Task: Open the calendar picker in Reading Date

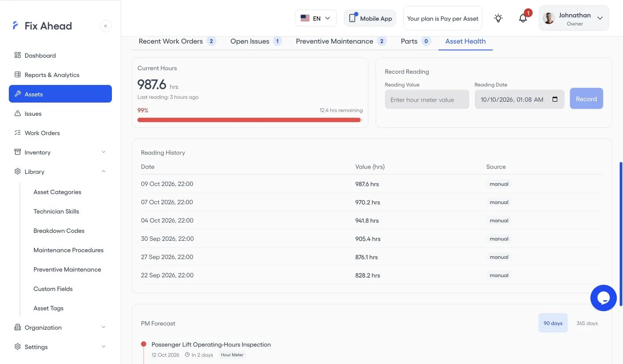Action: click(555, 99)
